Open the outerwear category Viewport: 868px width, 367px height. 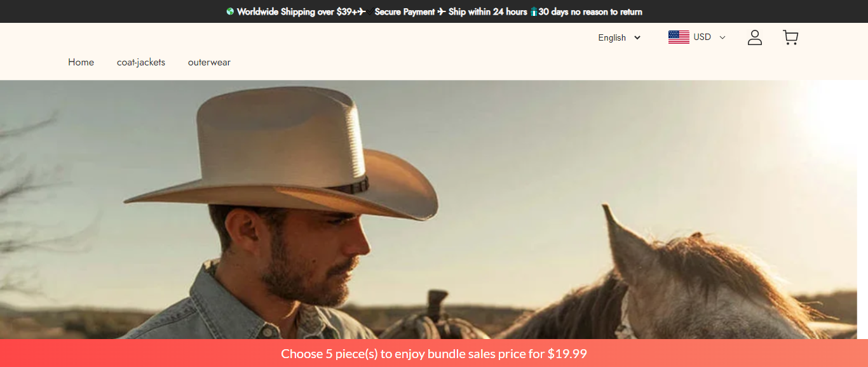click(x=209, y=62)
